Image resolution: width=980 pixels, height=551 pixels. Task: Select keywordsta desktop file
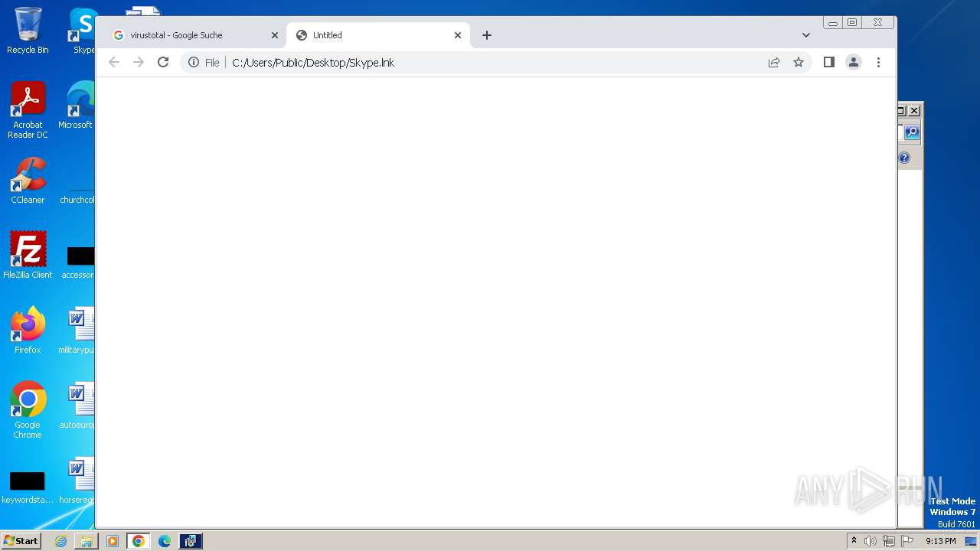[x=28, y=487]
